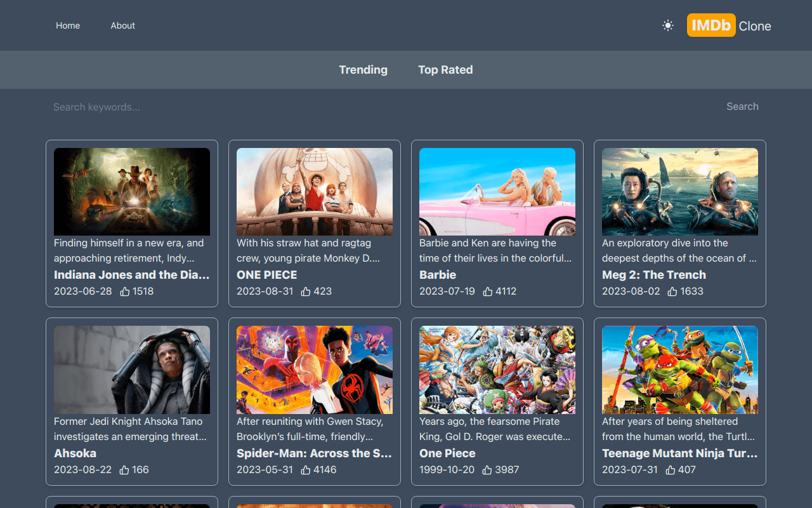This screenshot has height=508, width=812.
Task: Click the 'Spider-Man: Across the S...' title
Action: pos(315,453)
